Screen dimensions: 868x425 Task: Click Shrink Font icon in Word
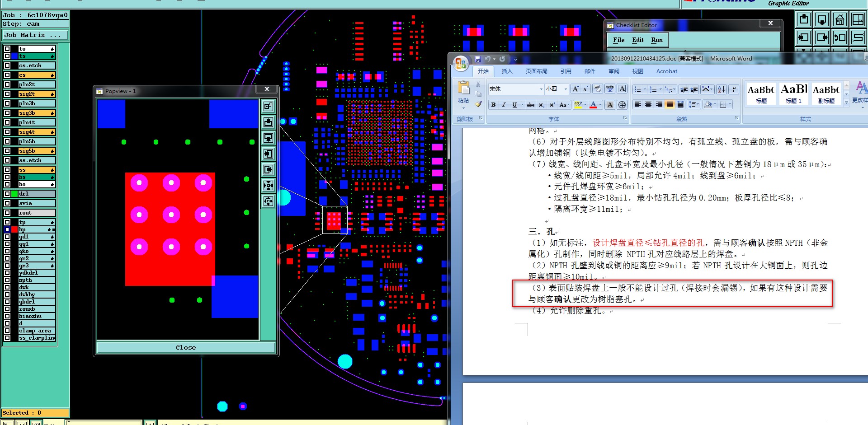tap(585, 89)
